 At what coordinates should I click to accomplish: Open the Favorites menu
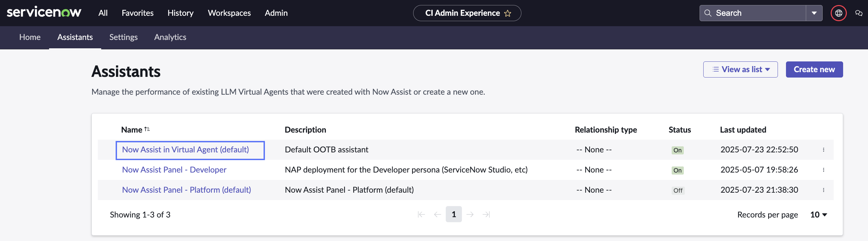pyautogui.click(x=137, y=13)
